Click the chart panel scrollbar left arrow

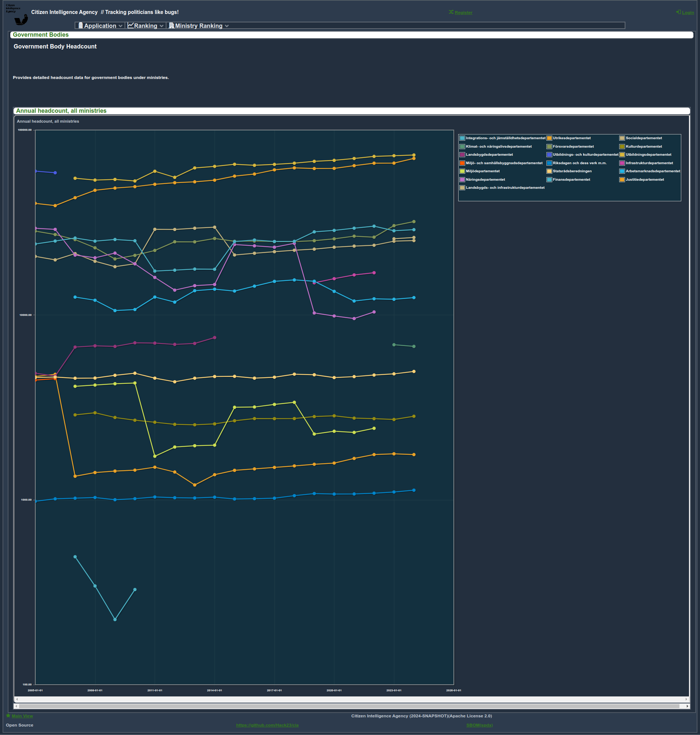pos(17,699)
